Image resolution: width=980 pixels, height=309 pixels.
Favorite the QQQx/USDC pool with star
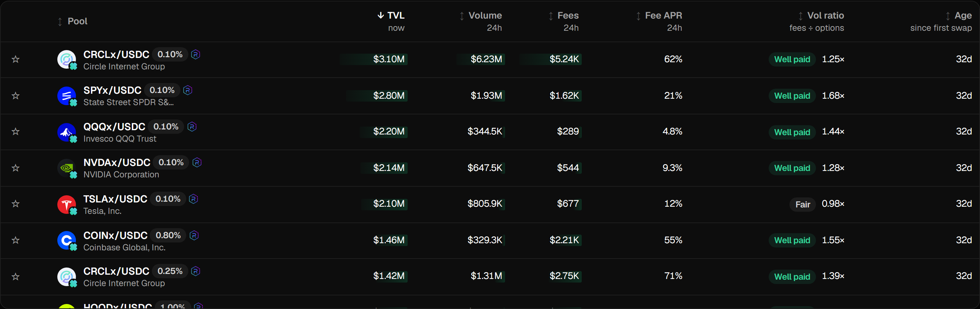(16, 132)
